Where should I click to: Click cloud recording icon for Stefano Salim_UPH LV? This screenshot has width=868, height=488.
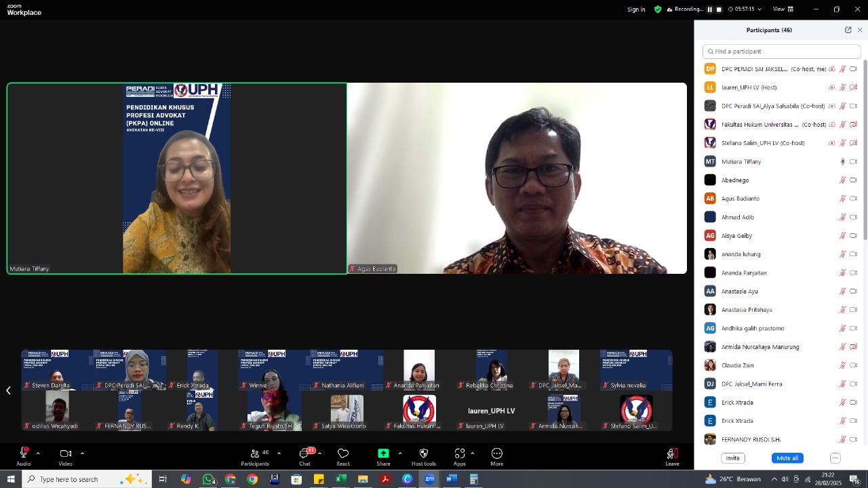(832, 143)
